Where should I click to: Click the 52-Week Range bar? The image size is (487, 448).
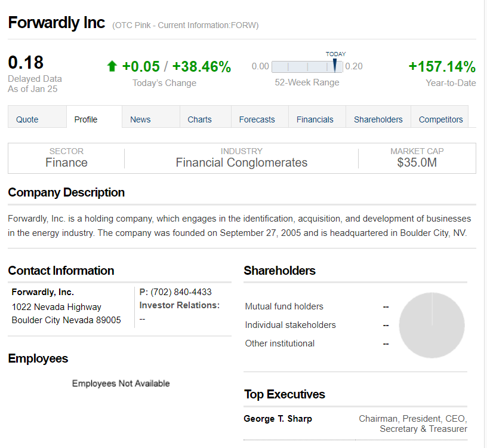(307, 66)
